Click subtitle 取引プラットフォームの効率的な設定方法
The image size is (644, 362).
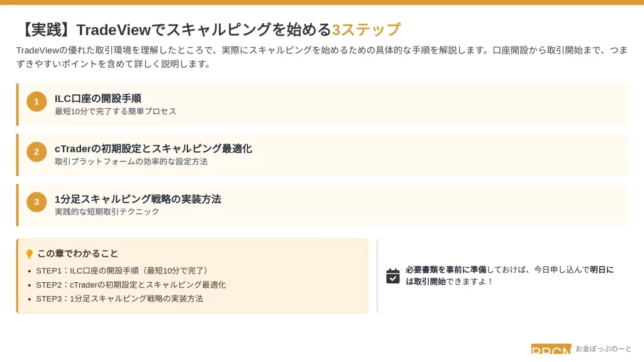click(x=131, y=162)
